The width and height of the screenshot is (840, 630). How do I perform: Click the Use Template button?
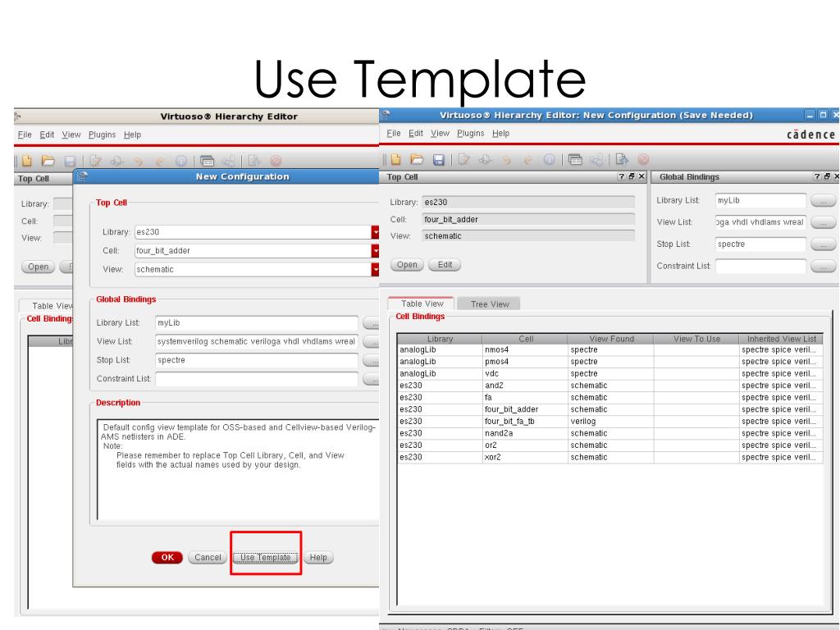[x=265, y=558]
